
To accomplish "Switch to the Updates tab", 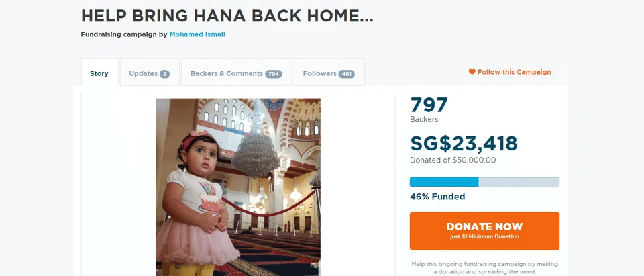I will pyautogui.click(x=150, y=73).
